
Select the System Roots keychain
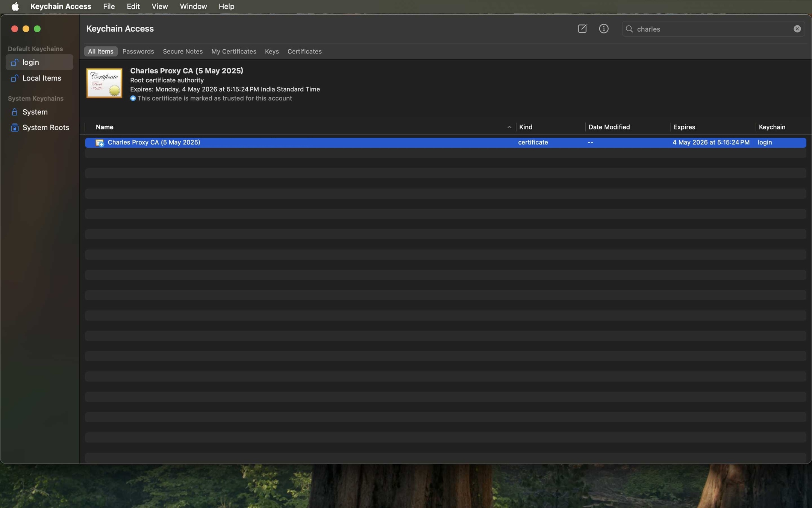pos(39,128)
